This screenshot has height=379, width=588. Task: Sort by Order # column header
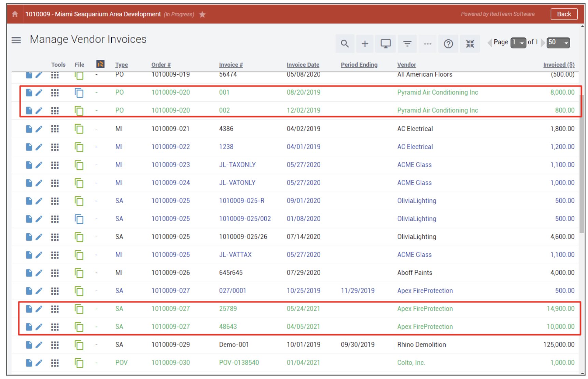click(x=161, y=65)
